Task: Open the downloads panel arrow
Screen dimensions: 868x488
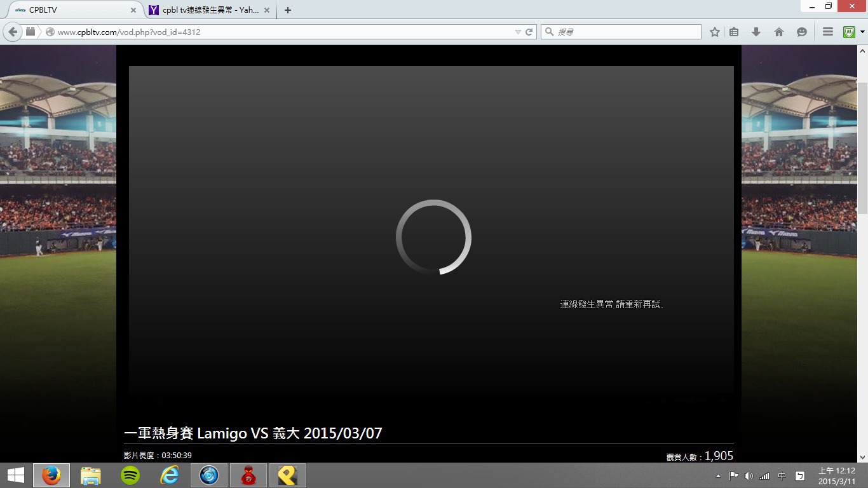Action: [756, 32]
